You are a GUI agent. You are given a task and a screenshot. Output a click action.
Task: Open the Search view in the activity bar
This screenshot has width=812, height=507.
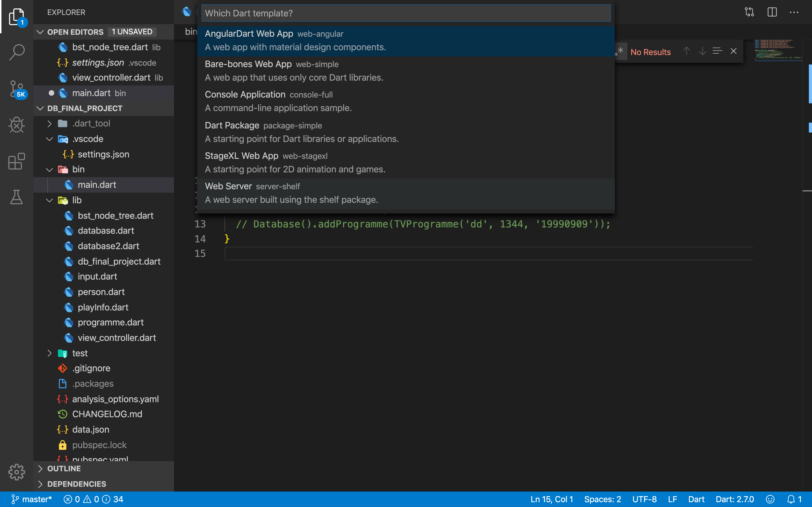tap(16, 52)
